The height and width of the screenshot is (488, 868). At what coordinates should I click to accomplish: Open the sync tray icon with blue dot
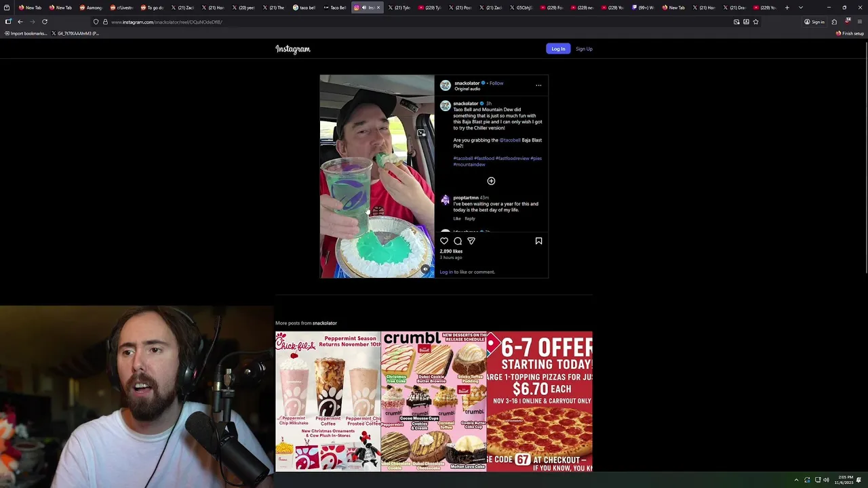807,480
